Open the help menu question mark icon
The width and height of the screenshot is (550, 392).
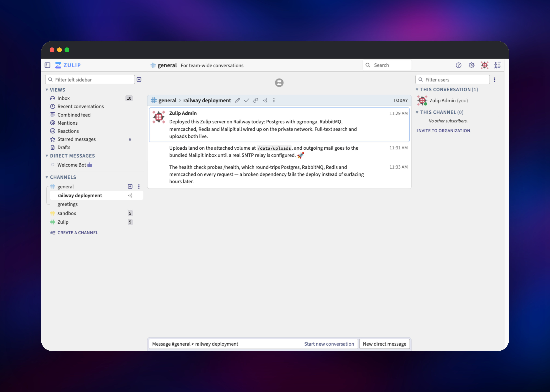tap(458, 65)
